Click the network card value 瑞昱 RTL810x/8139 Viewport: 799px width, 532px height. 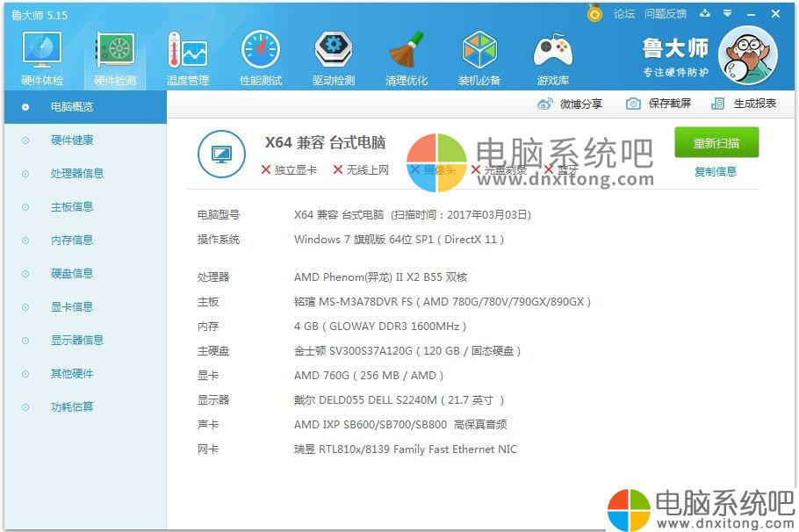[x=406, y=449]
